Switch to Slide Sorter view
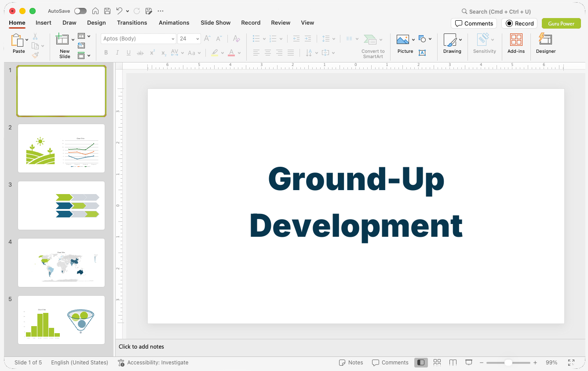588x371 pixels. [437, 363]
